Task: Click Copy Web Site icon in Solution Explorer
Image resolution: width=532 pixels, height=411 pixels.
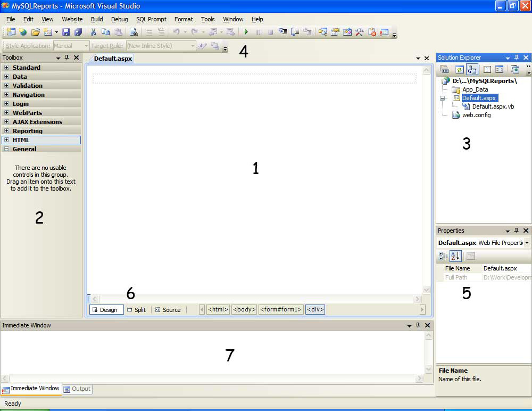Action: (x=515, y=69)
